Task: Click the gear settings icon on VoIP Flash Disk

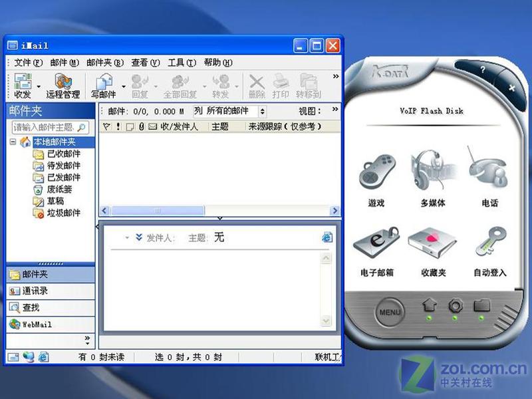Action: point(456,305)
